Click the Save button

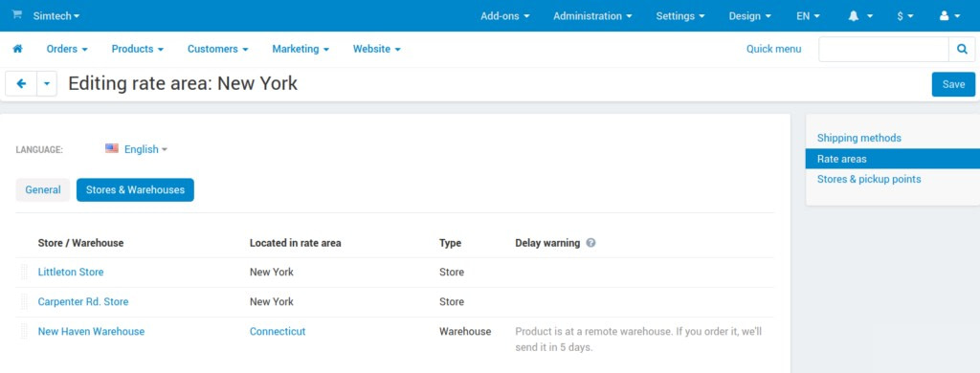[x=953, y=84]
